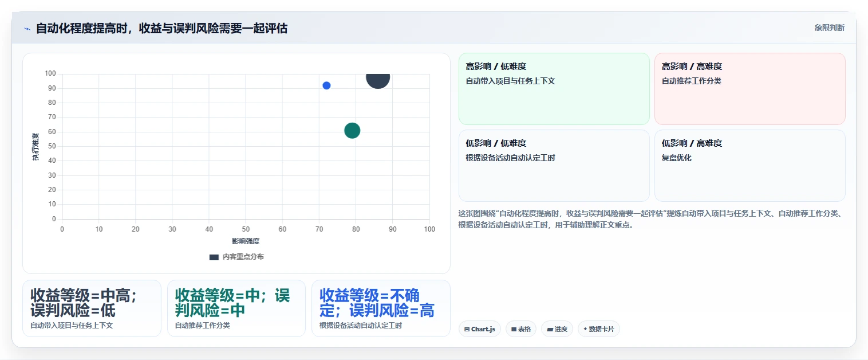Open the 低影响 / 低难度 quadrant card
The image size is (868, 360).
tap(554, 166)
